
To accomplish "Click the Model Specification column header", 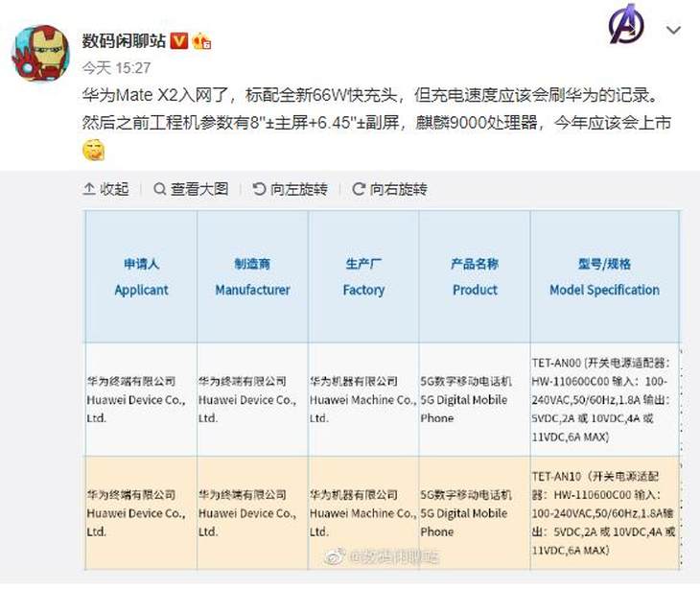I will tap(604, 277).
